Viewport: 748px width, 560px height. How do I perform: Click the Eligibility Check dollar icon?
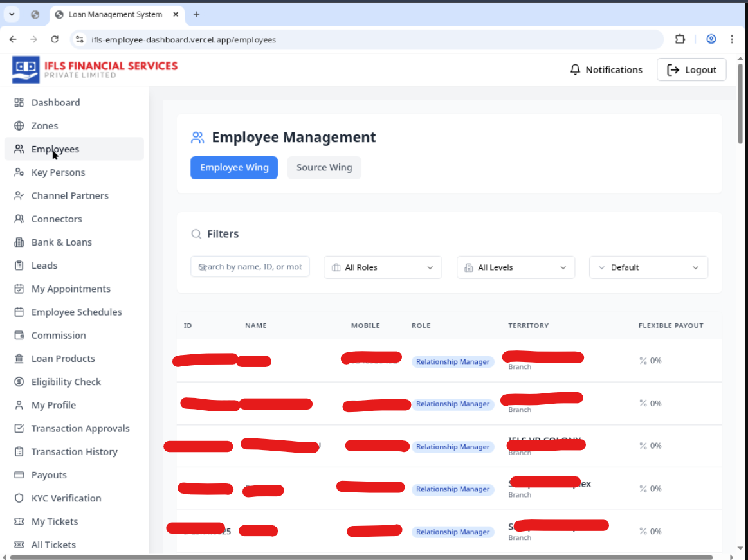(19, 382)
